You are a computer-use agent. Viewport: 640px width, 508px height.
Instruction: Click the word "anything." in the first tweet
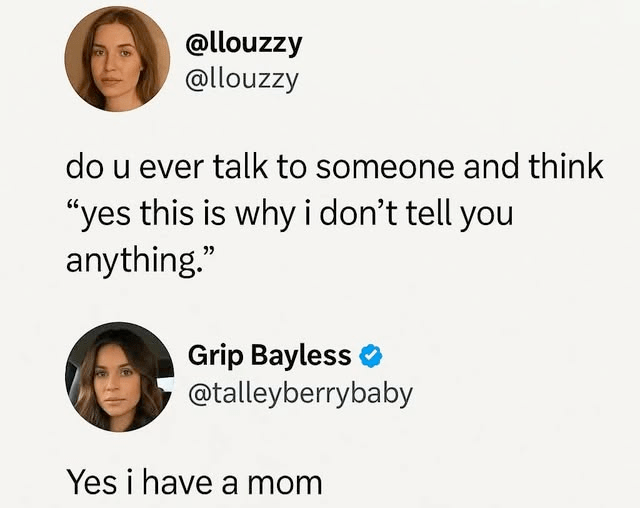click(131, 260)
